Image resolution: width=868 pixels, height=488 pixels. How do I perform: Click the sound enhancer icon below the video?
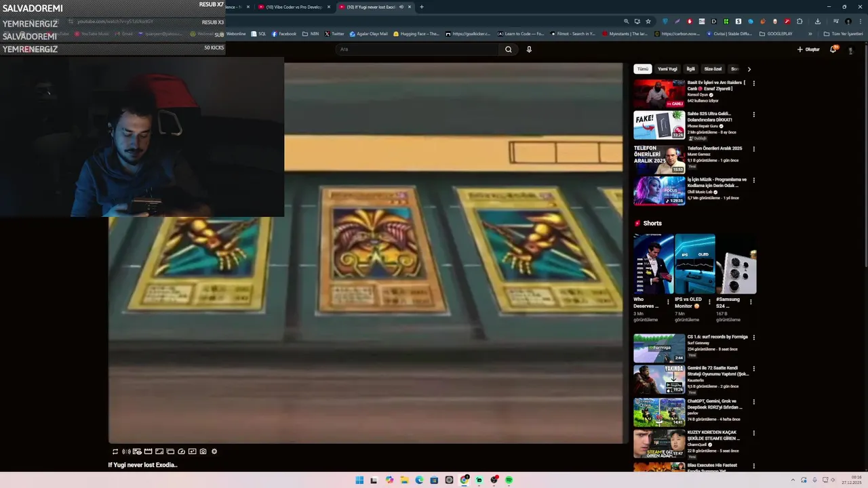[126, 451]
